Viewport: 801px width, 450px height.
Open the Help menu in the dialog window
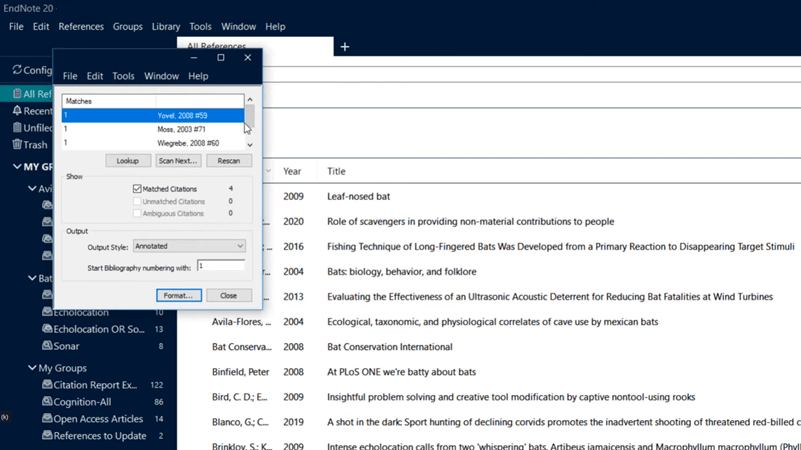pos(198,76)
